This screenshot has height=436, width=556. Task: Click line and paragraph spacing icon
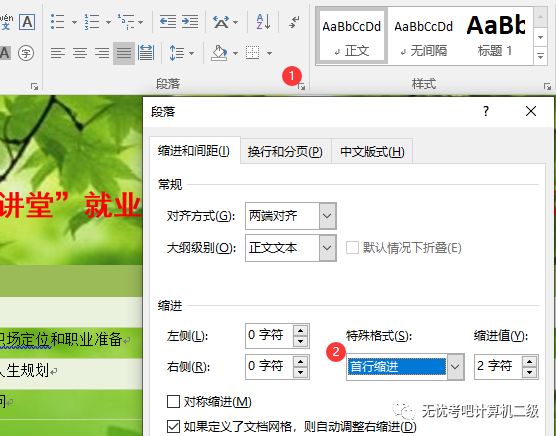pyautogui.click(x=176, y=53)
